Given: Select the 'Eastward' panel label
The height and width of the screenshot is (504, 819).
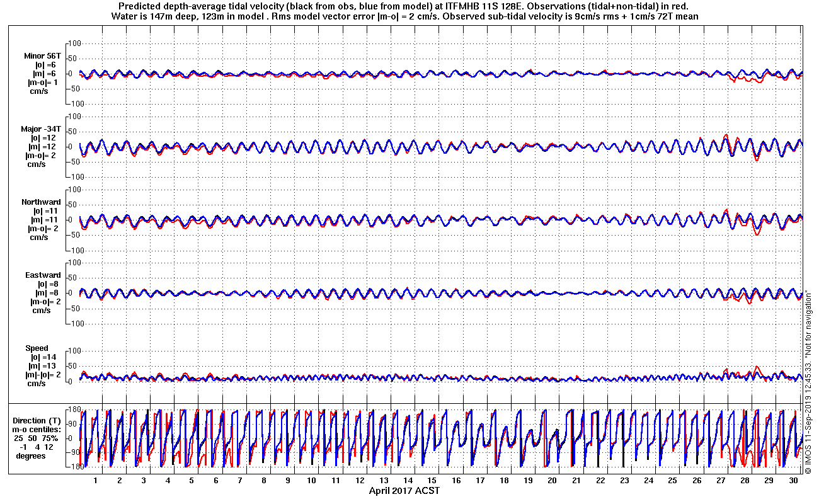Looking at the screenshot, I should point(43,275).
